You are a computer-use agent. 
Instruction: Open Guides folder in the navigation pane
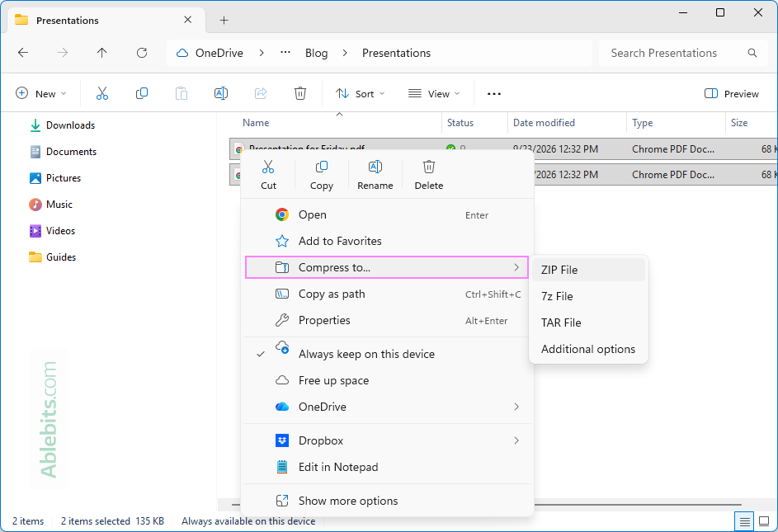52,257
